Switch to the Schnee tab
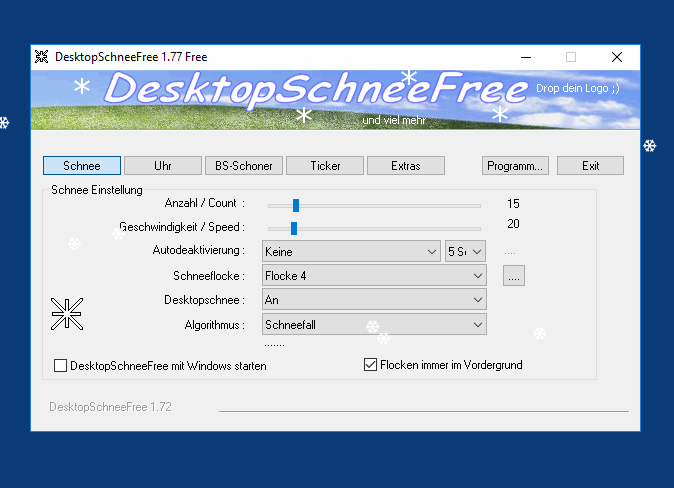Image resolution: width=674 pixels, height=488 pixels. [x=82, y=166]
